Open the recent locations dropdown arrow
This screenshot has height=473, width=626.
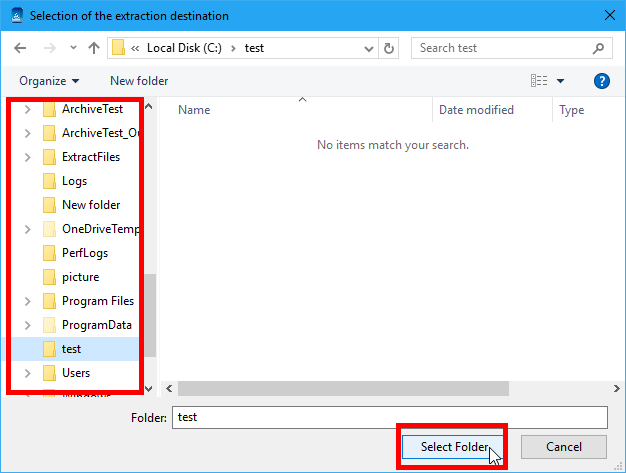click(x=72, y=48)
